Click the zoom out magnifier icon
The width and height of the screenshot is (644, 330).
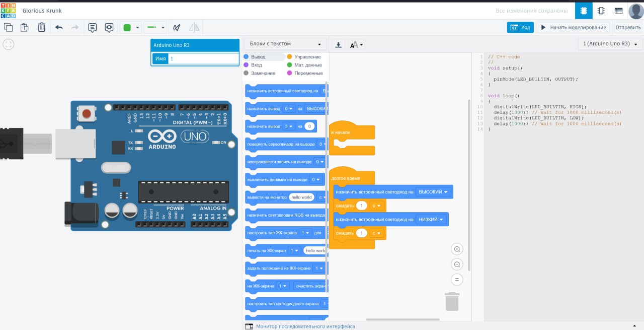point(457,265)
